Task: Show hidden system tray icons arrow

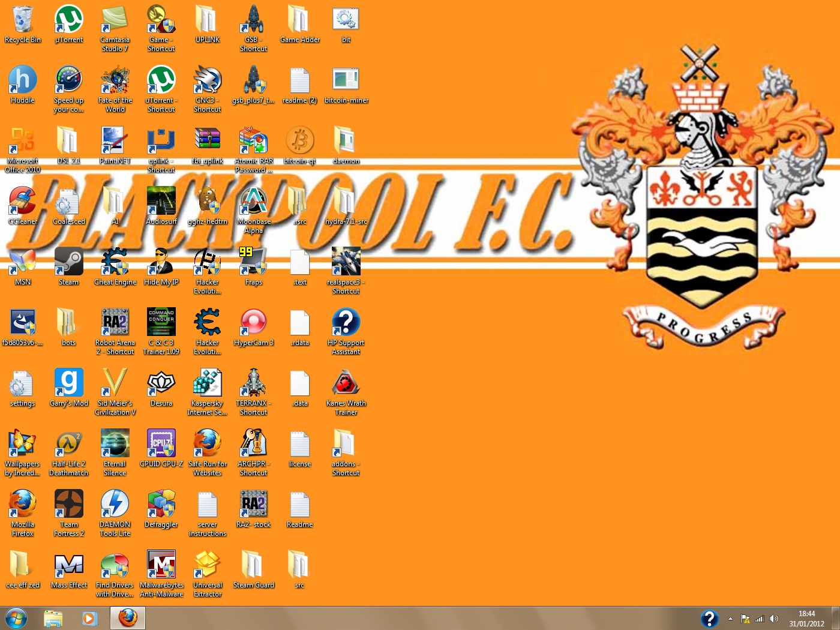Action: (730, 619)
